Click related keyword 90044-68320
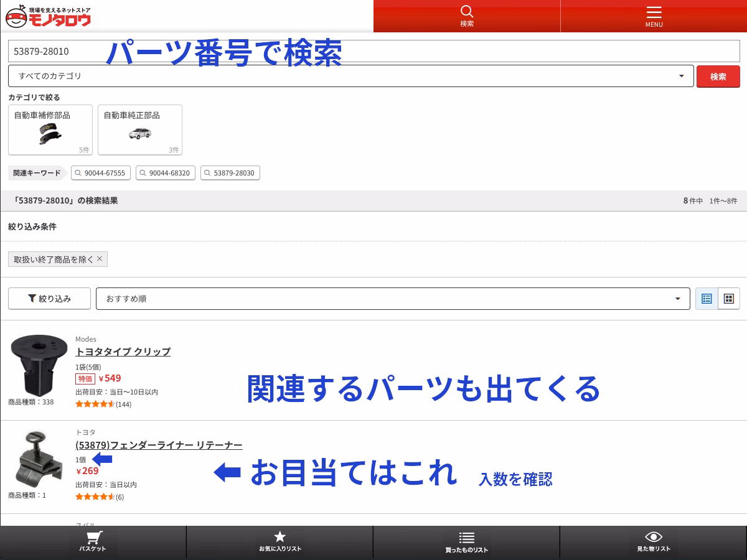The width and height of the screenshot is (747, 560). click(166, 173)
